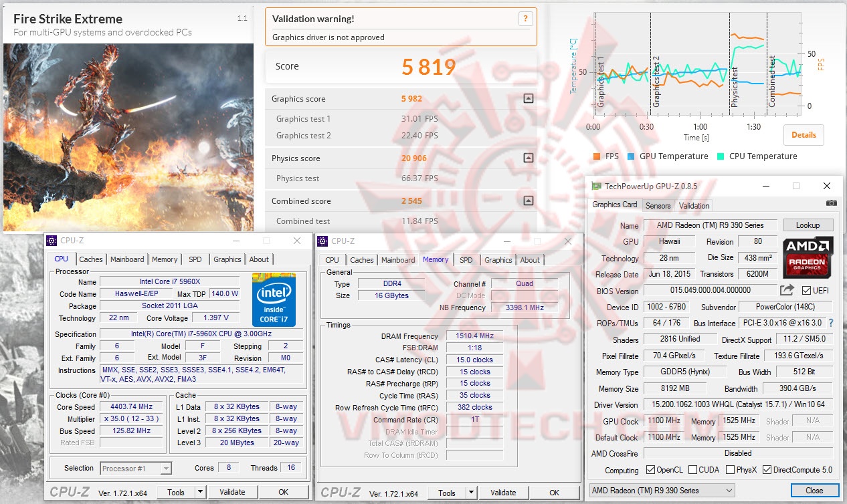Click the FPS orange legend swatch
The width and height of the screenshot is (847, 504).
[x=596, y=156]
